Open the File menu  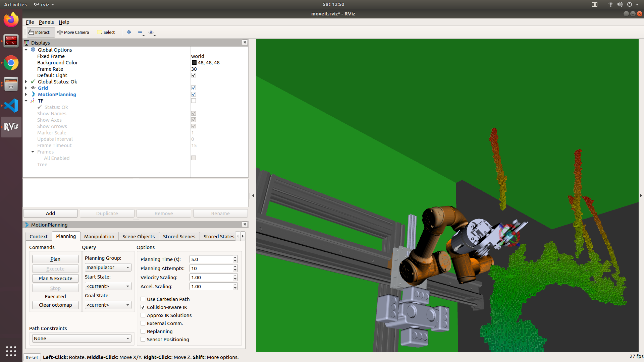click(x=30, y=22)
